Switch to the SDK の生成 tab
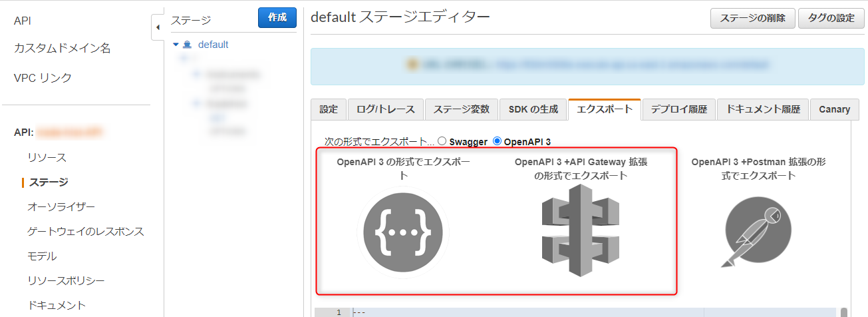 click(533, 109)
